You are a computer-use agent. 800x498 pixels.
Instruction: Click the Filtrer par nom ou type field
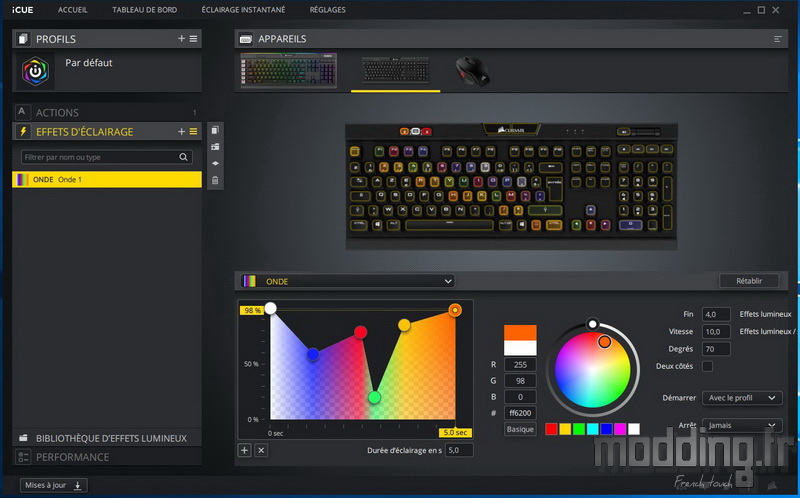(x=107, y=157)
